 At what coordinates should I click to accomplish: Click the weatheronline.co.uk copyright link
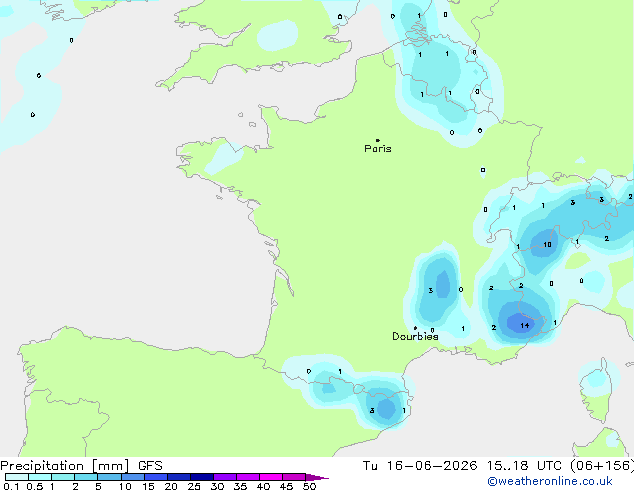coord(550,481)
